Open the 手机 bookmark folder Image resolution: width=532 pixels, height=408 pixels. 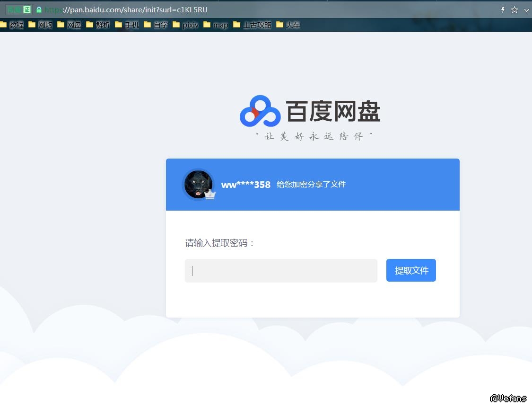[x=127, y=25]
